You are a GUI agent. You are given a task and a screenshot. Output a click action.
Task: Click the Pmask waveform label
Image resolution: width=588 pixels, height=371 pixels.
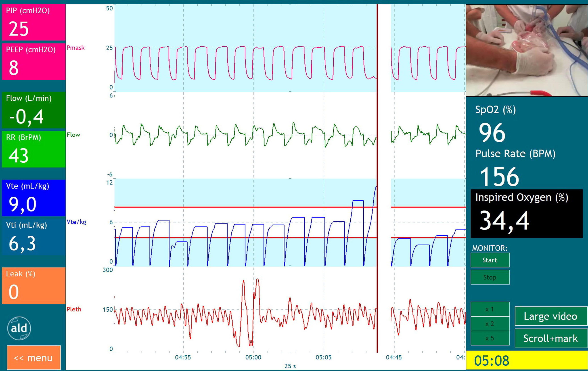click(75, 48)
